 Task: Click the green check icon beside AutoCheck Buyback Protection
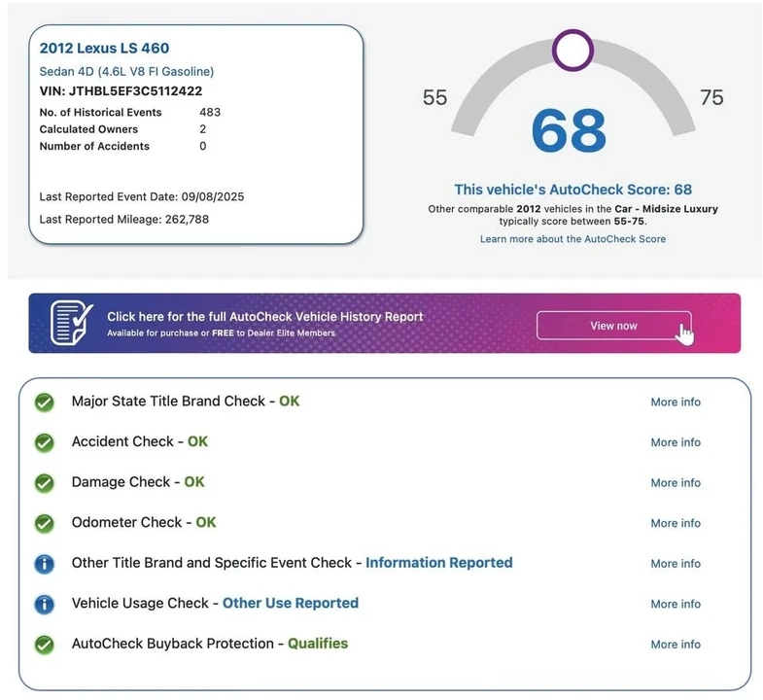coord(45,645)
